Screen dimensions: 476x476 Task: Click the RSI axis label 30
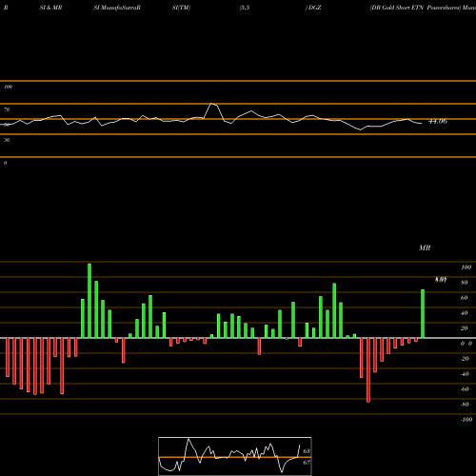pyautogui.click(x=7, y=140)
